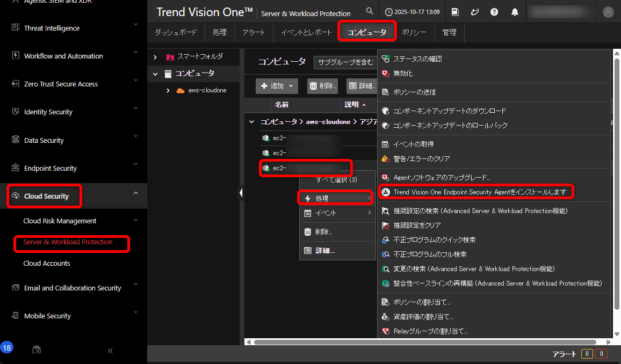621x364 pixels.
Task: Switch to the ポリシー tab
Action: click(x=414, y=32)
